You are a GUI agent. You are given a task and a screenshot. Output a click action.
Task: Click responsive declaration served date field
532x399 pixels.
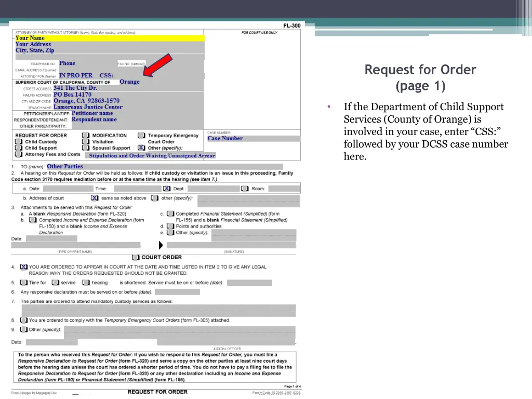click(x=177, y=292)
